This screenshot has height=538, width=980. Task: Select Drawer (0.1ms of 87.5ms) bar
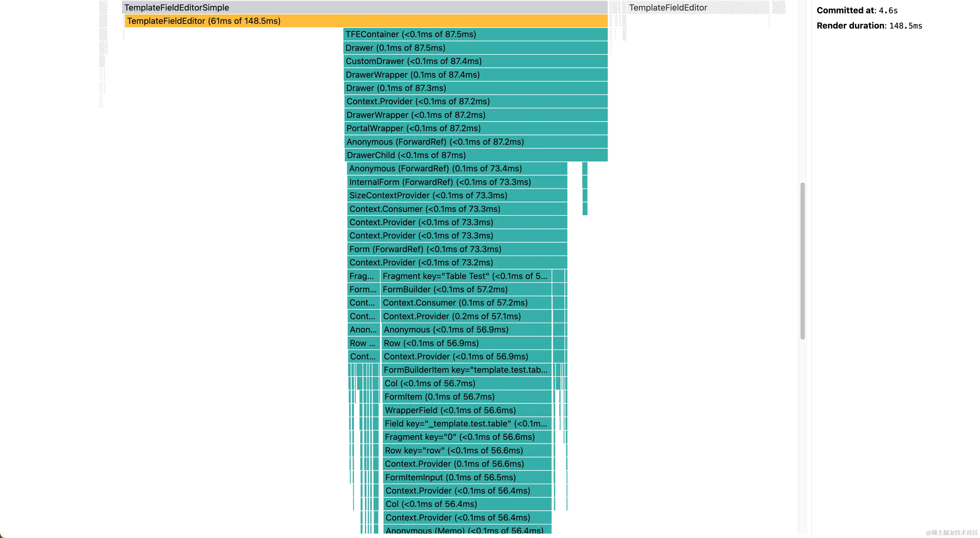(475, 48)
